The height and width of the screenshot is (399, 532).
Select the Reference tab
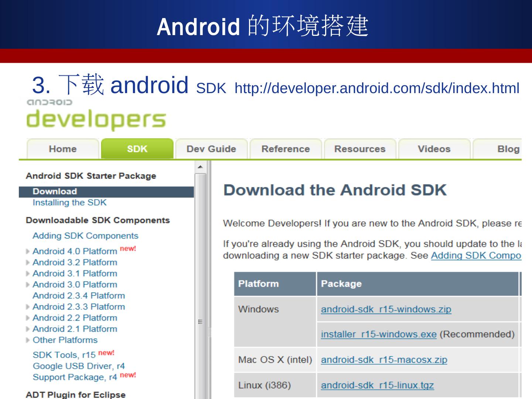pyautogui.click(x=286, y=149)
